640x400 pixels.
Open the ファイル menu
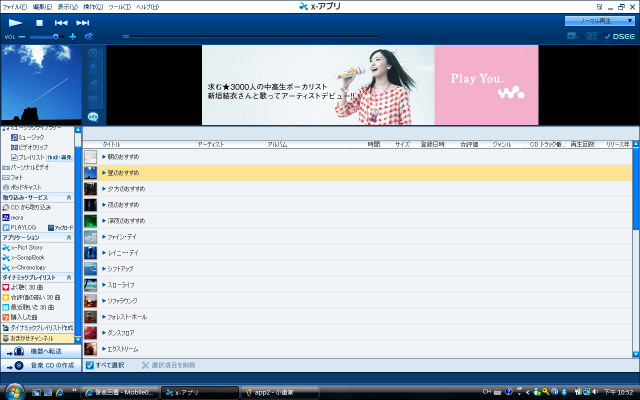pyautogui.click(x=15, y=7)
